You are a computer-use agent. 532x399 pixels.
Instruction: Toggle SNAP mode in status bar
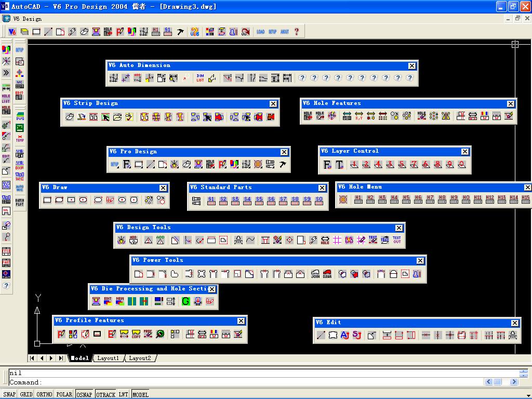[x=9, y=394]
